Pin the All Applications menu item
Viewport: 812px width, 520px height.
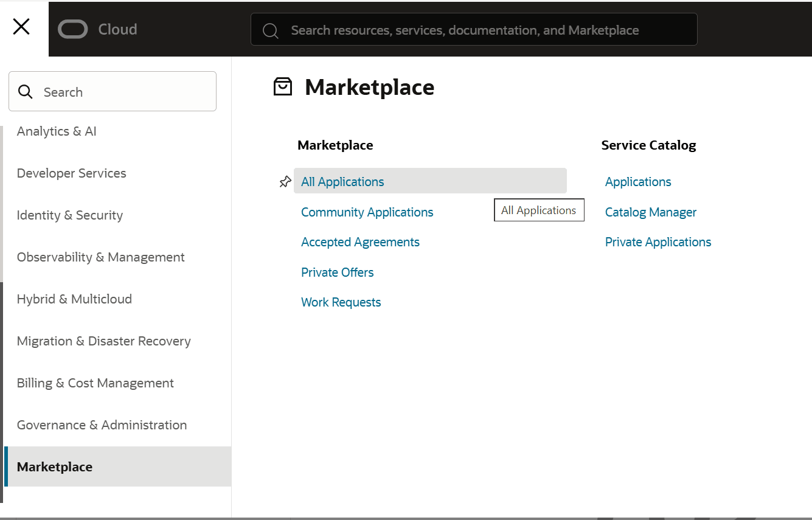285,182
